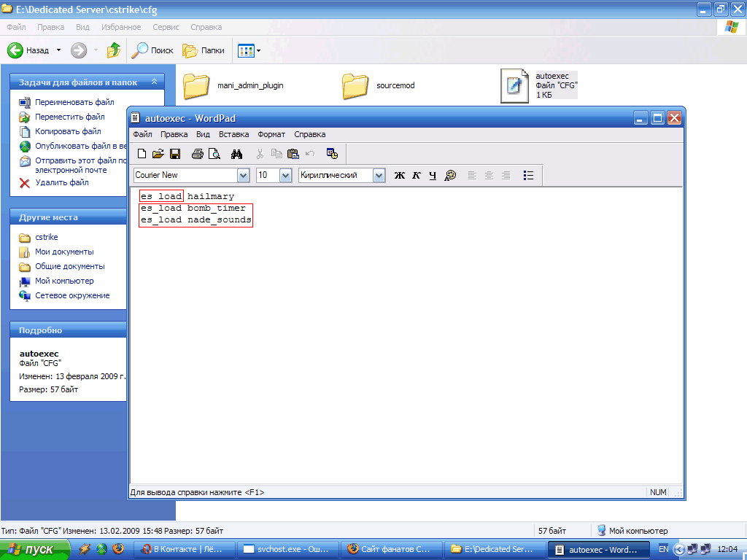Screen dimensions: 747x560
Task: Click Поиск search button in Explorer
Action: (152, 50)
